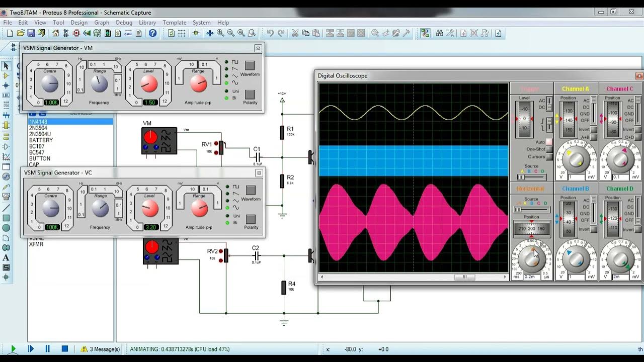Image resolution: width=644 pixels, height=362 pixels.
Task: Open a project with the folder icon
Action: click(x=21, y=33)
